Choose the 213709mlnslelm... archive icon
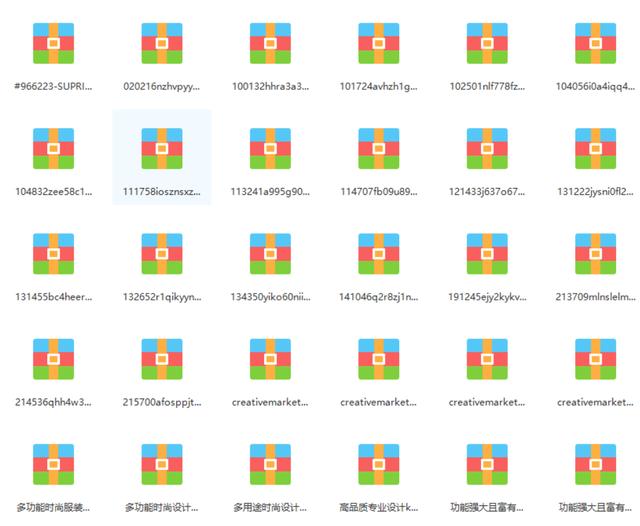640x526 pixels. (x=596, y=254)
